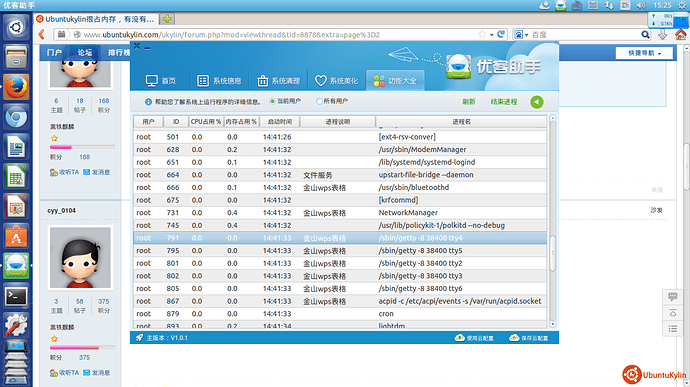
Task: Launch Firefox from the dock
Action: point(16,87)
